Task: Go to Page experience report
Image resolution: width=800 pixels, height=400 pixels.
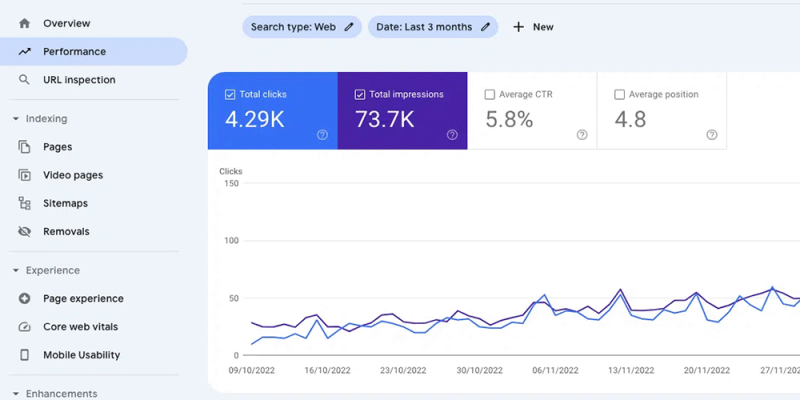Action: [83, 299]
